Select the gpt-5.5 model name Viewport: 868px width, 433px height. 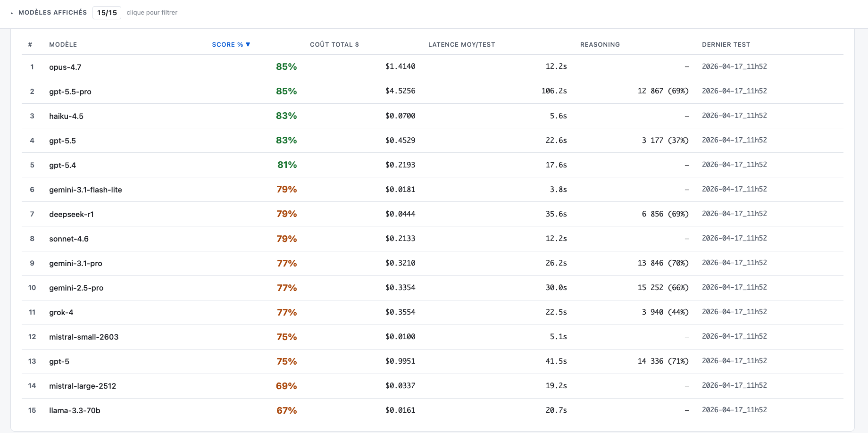click(x=62, y=141)
